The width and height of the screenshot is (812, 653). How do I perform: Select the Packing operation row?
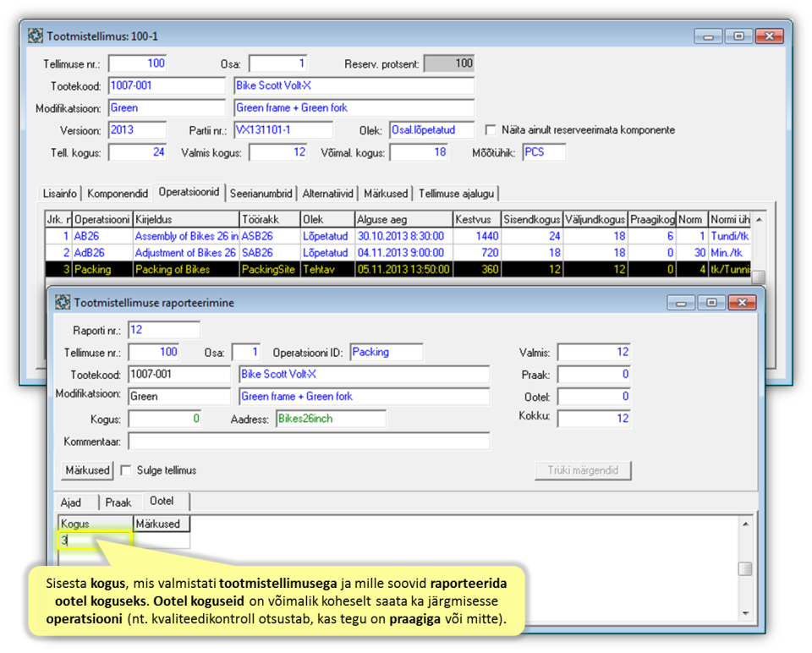(398, 269)
